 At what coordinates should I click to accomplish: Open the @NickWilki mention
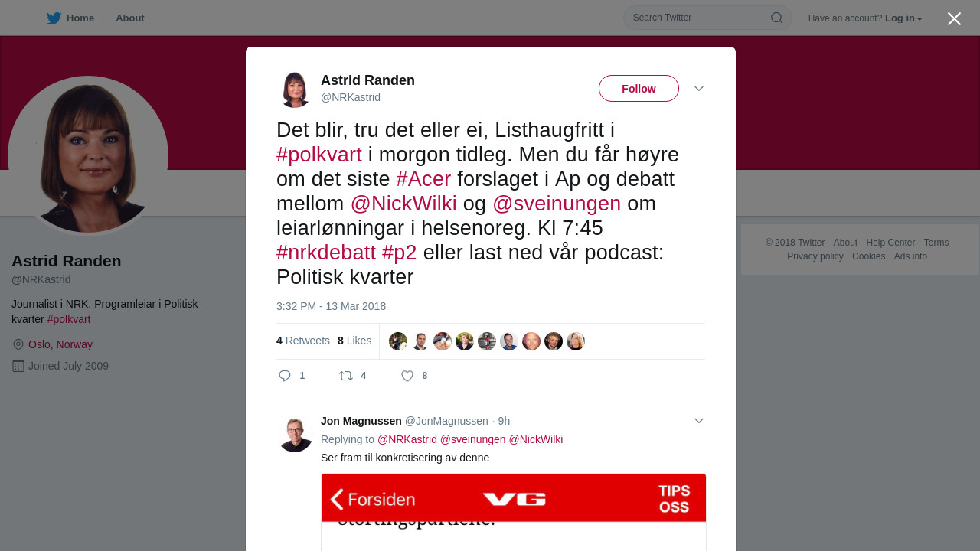[403, 204]
